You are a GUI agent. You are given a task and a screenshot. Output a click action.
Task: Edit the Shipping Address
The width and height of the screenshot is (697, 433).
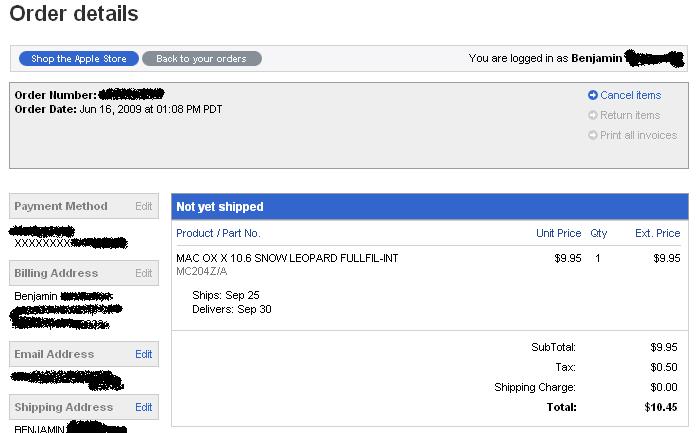[144, 407]
